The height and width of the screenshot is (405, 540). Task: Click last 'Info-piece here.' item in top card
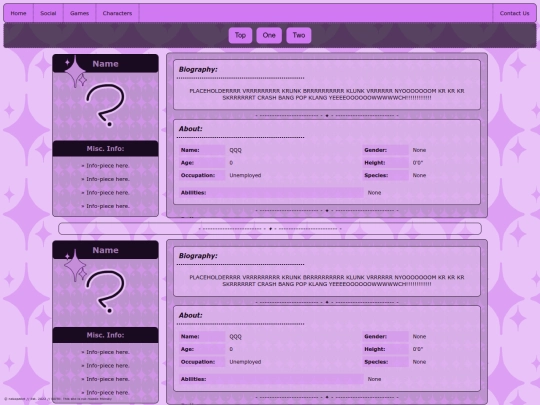click(105, 206)
